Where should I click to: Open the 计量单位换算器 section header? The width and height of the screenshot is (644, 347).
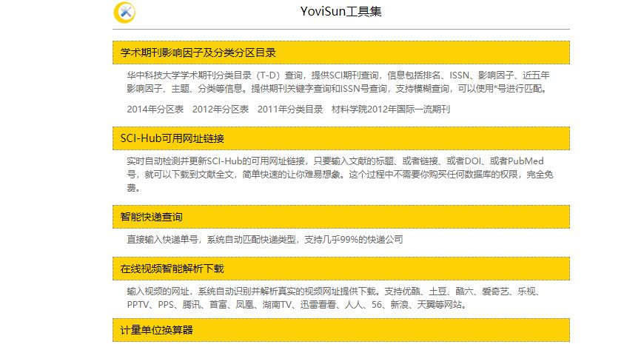(x=341, y=330)
